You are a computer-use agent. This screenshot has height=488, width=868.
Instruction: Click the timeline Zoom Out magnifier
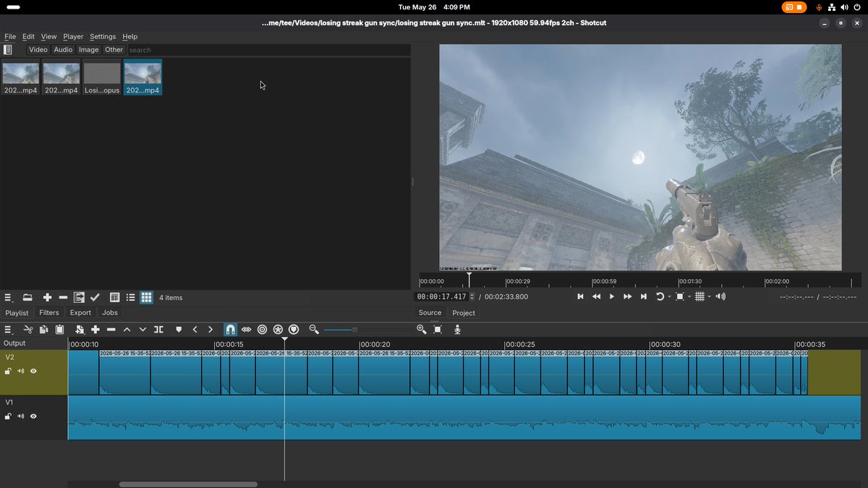pyautogui.click(x=314, y=330)
